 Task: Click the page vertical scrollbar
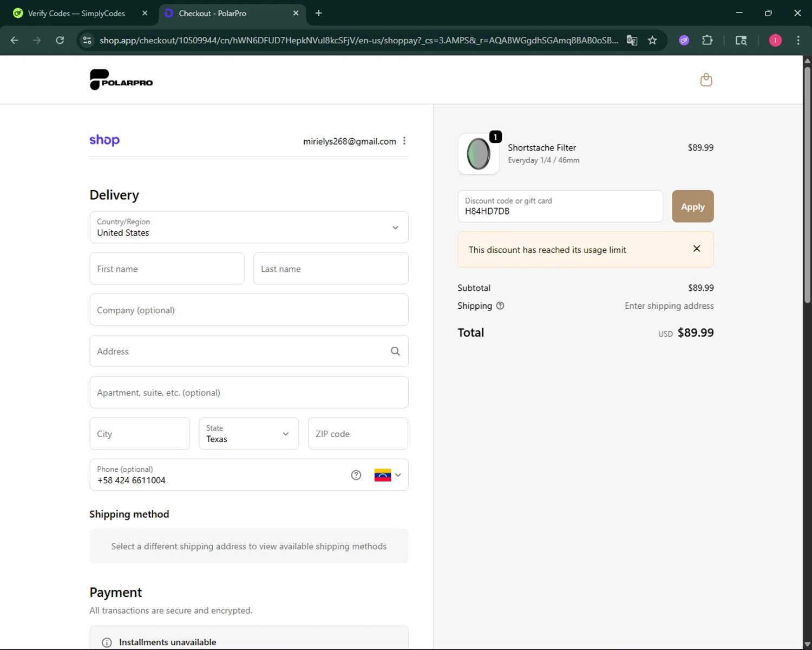pos(807,184)
